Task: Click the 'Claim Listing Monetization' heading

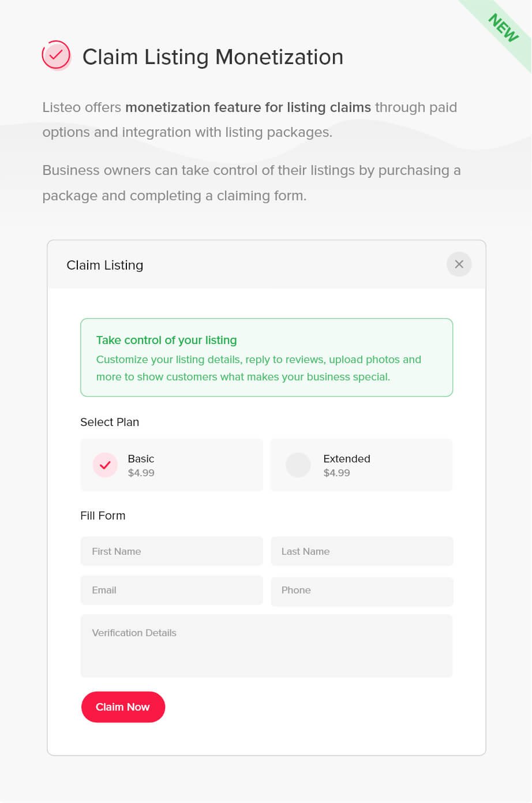Action: point(213,57)
